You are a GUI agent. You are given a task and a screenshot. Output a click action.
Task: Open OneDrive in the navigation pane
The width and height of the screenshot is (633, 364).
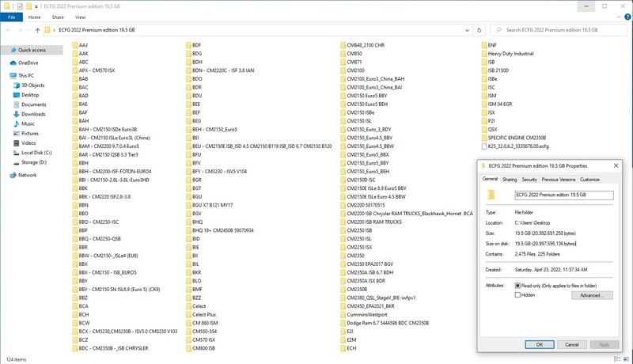pyautogui.click(x=27, y=63)
